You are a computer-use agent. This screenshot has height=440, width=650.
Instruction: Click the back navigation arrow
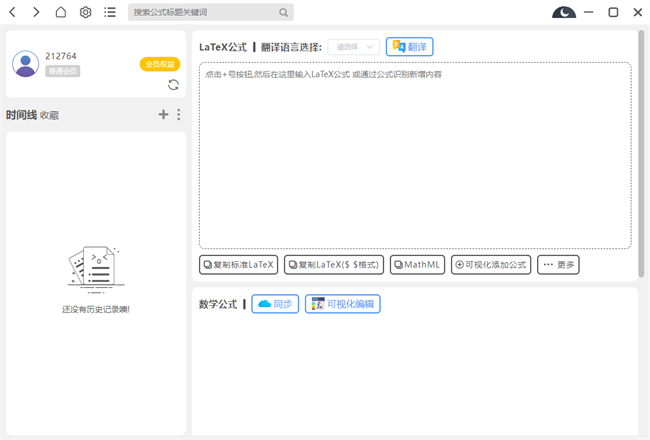click(13, 13)
